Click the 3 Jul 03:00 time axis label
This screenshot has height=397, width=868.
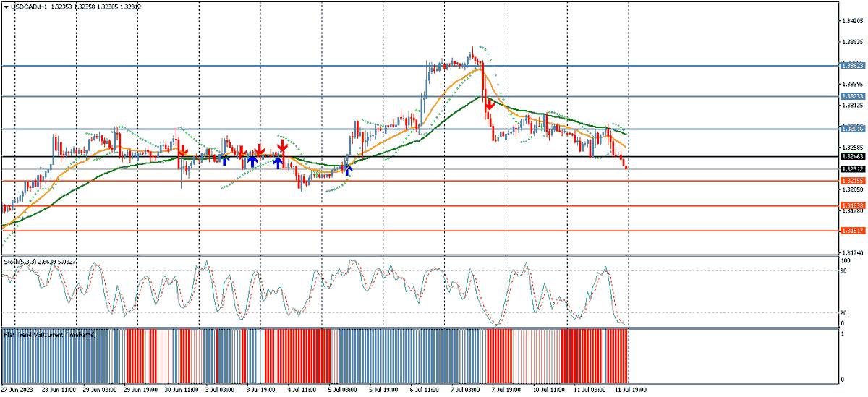pos(221,388)
